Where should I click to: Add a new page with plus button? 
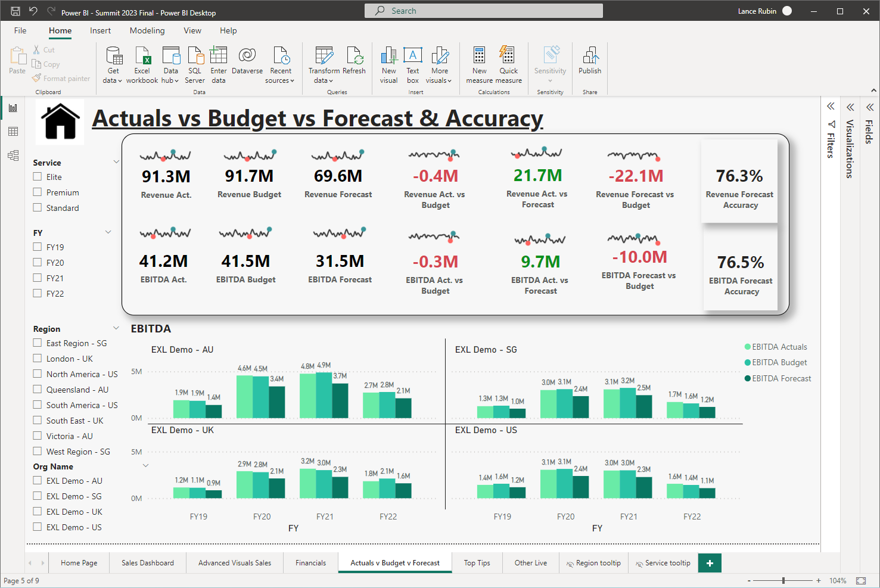710,563
